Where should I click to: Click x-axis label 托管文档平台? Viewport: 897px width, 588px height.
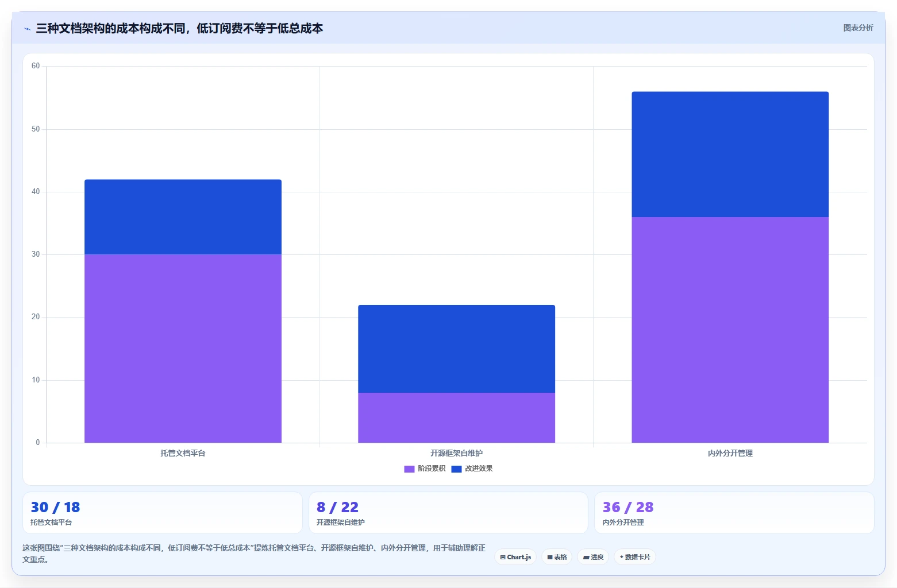[183, 453]
